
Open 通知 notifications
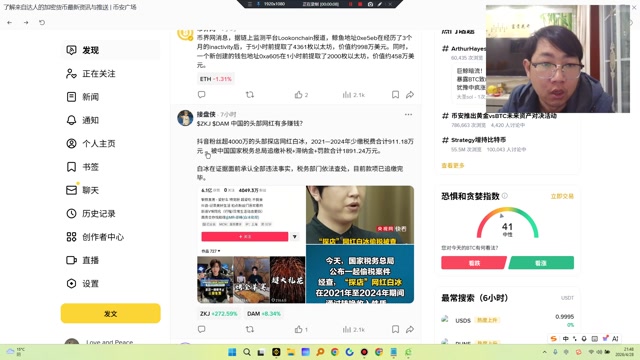[110, 120]
